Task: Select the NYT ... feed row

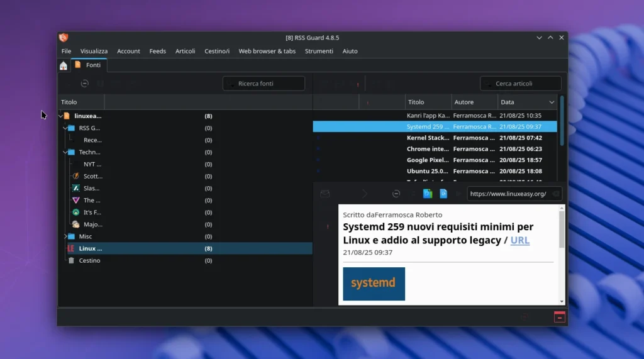Action: (185, 164)
